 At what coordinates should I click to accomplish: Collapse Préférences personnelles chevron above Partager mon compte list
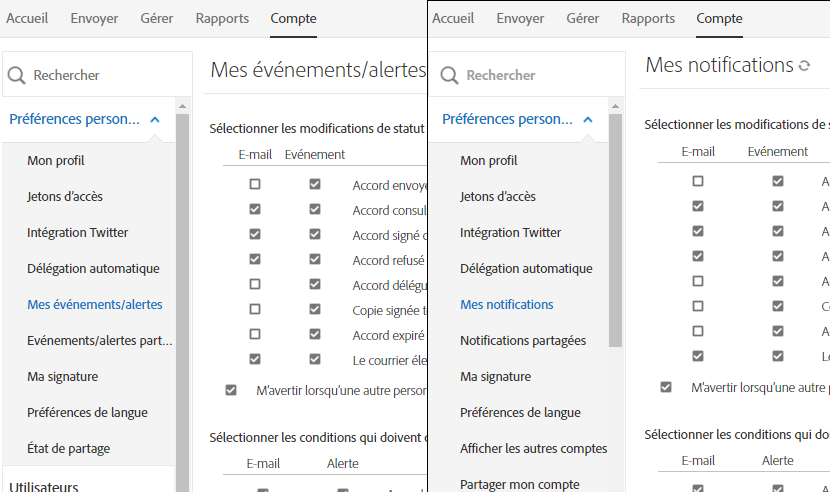pos(588,119)
